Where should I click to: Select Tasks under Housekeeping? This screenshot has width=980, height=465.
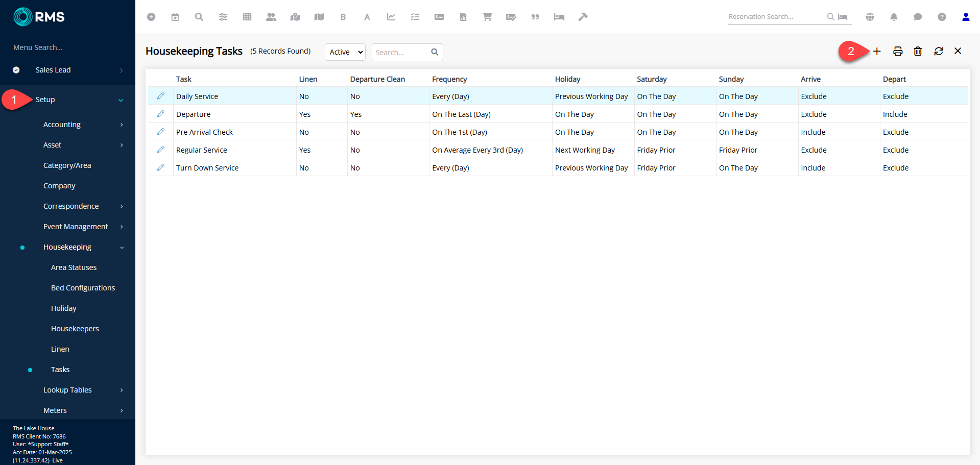click(x=60, y=370)
